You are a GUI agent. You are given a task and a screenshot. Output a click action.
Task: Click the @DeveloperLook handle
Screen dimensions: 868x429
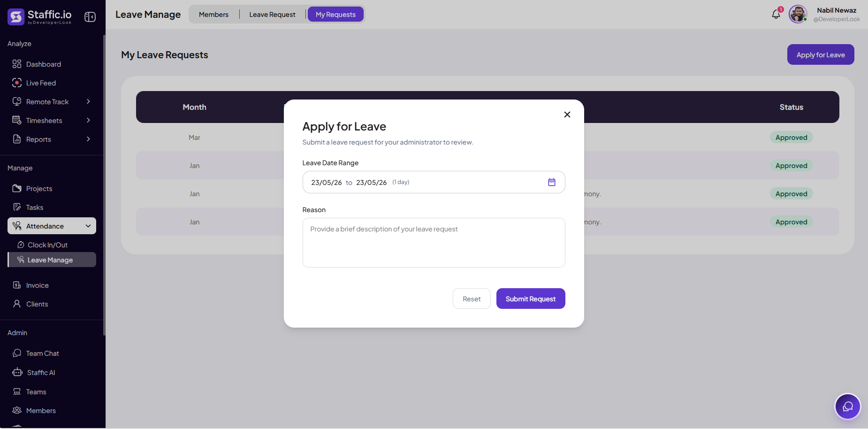click(837, 19)
